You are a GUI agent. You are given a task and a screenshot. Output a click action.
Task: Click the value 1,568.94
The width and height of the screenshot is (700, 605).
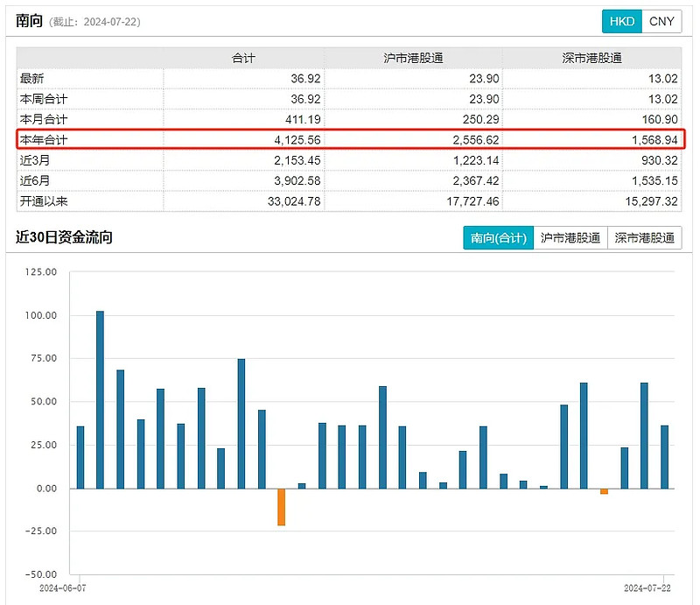654,140
